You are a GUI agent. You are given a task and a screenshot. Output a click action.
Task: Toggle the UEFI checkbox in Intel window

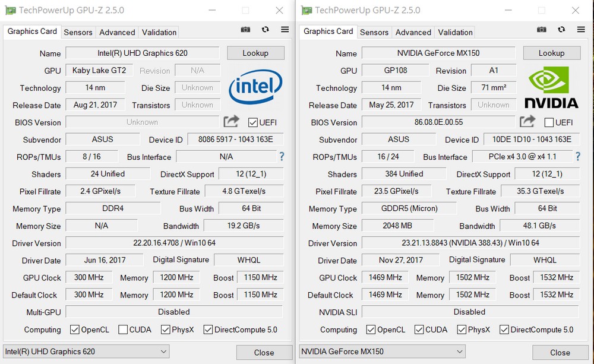(x=253, y=123)
